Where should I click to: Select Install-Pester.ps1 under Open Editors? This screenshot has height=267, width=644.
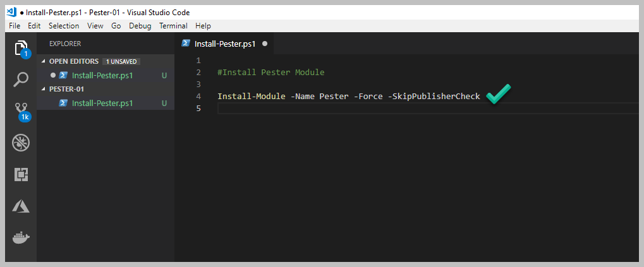pyautogui.click(x=106, y=76)
